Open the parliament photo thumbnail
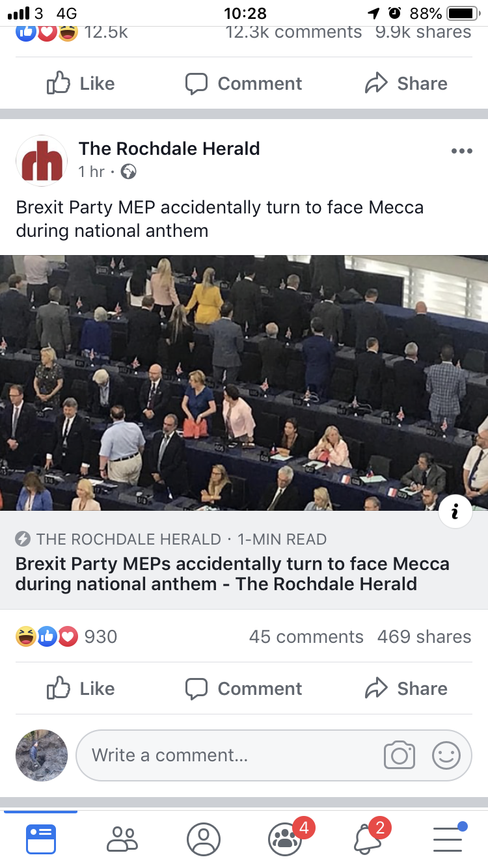The height and width of the screenshot is (868, 488). (244, 383)
